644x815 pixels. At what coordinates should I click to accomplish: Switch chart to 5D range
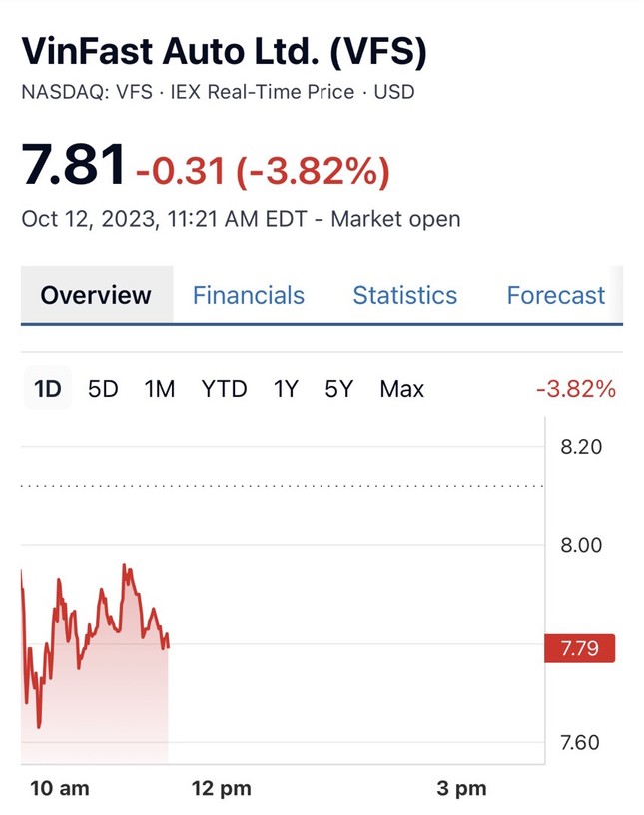coord(103,389)
